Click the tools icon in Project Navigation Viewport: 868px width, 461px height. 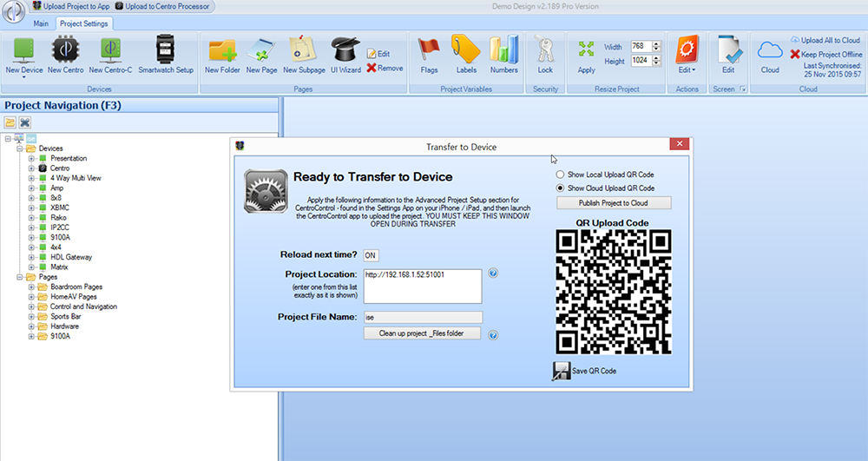pos(24,122)
